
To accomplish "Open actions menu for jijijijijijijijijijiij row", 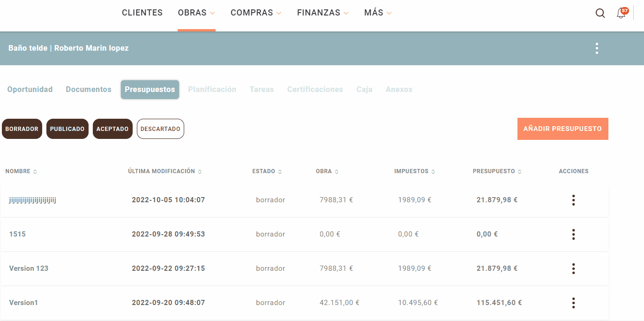I will [573, 200].
